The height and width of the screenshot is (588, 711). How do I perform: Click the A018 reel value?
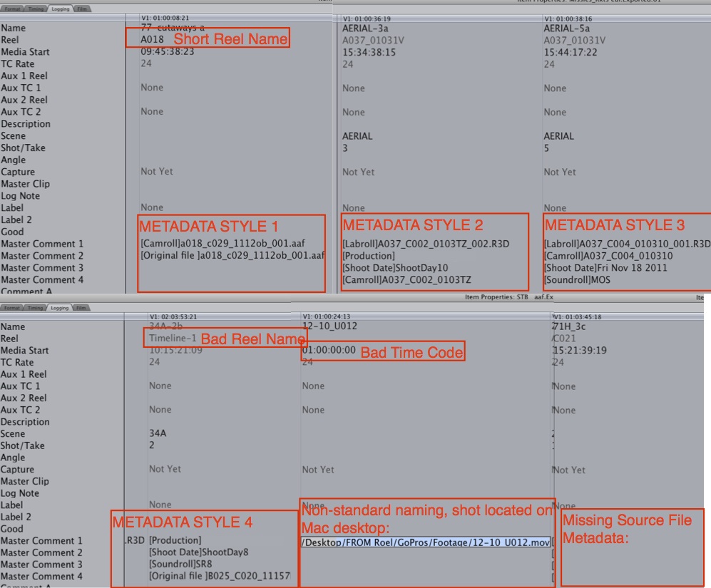[152, 40]
